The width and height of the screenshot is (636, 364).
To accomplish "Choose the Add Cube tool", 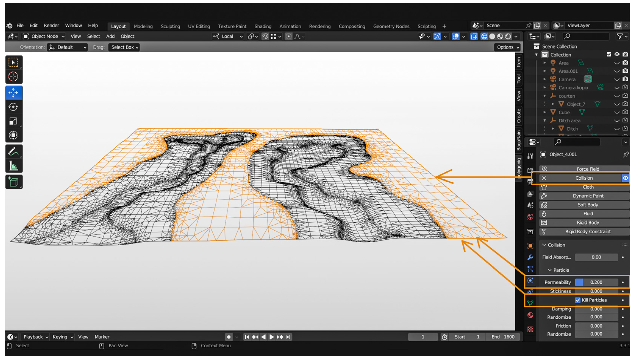I will tap(13, 182).
